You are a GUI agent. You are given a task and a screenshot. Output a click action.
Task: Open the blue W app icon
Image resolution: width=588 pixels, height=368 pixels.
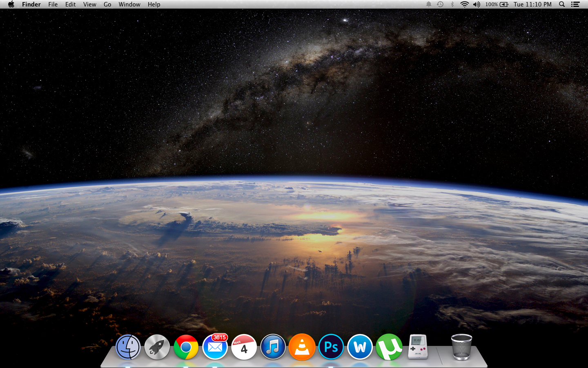pos(360,347)
